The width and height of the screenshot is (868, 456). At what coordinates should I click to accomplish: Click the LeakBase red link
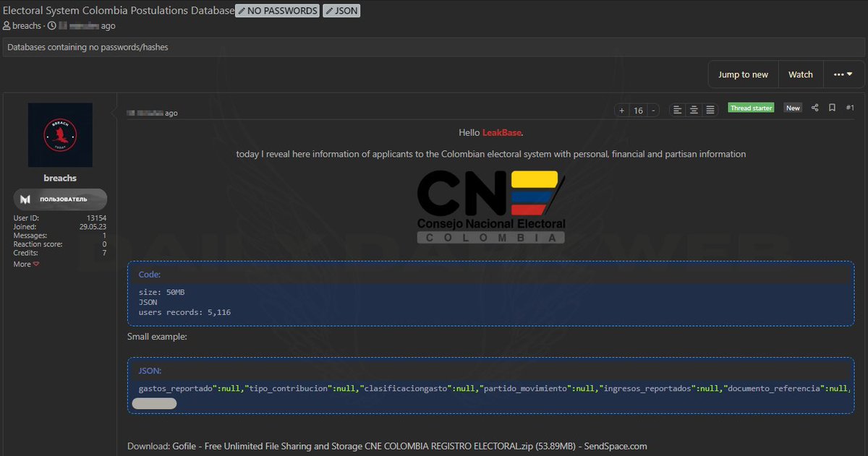pyautogui.click(x=501, y=133)
